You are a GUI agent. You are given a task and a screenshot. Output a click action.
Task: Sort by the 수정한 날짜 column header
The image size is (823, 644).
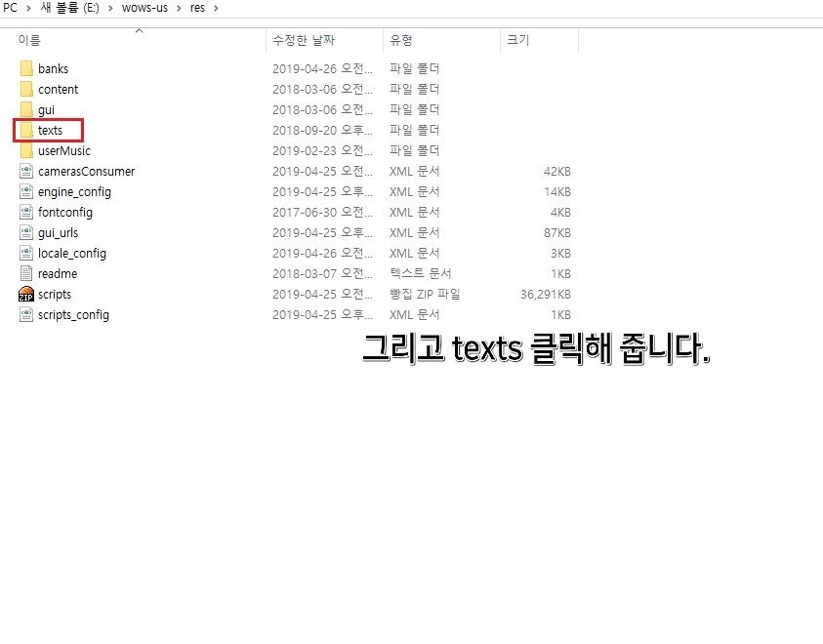click(304, 40)
